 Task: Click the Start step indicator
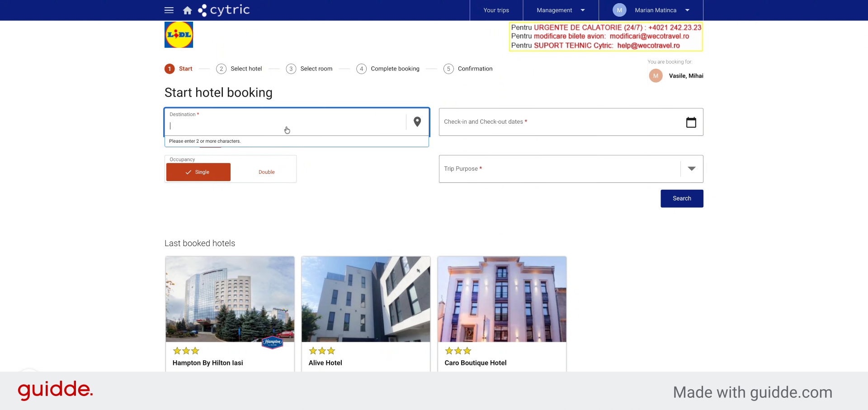click(179, 69)
